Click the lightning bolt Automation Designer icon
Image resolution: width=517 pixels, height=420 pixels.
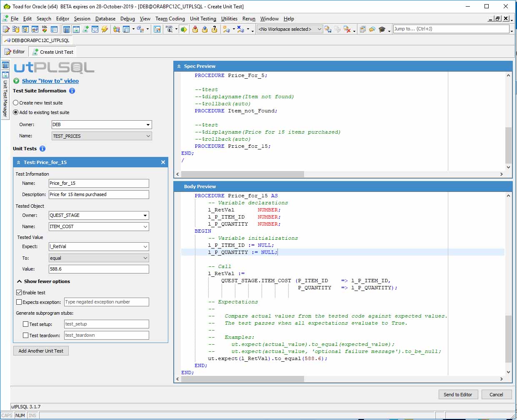click(x=105, y=29)
